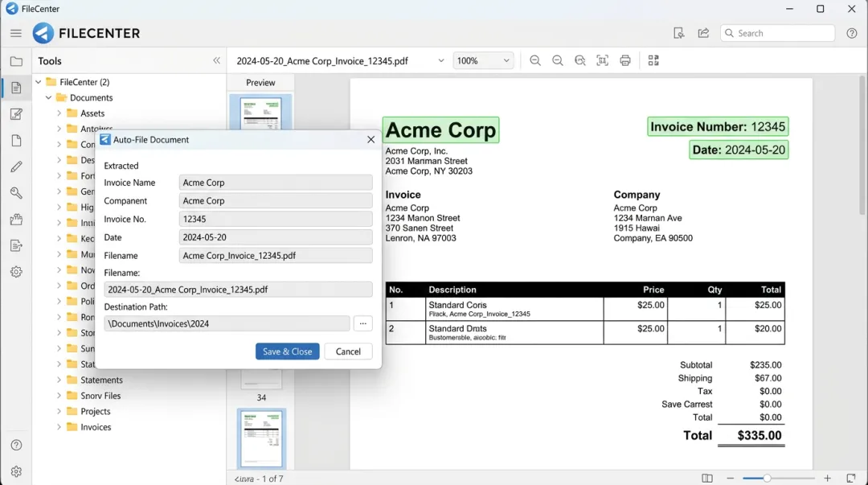Open the search tool in sidebar

(x=16, y=193)
